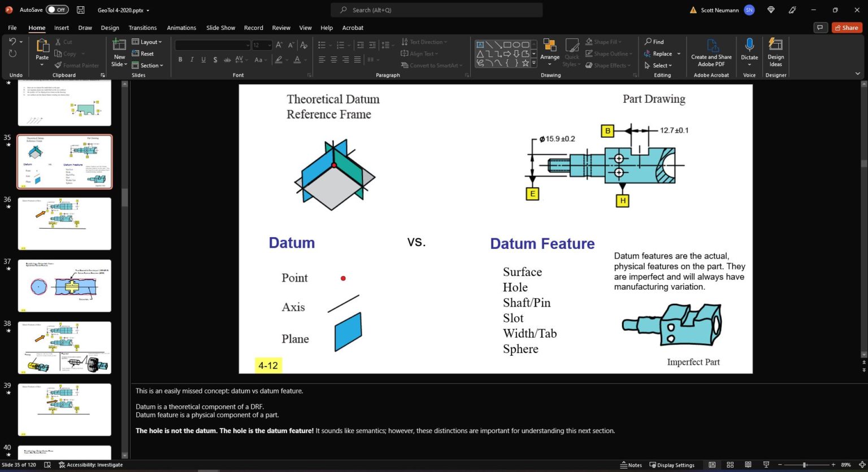Select slide 37 thumbnail in the sidebar
The width and height of the screenshot is (868, 472).
[64, 286]
